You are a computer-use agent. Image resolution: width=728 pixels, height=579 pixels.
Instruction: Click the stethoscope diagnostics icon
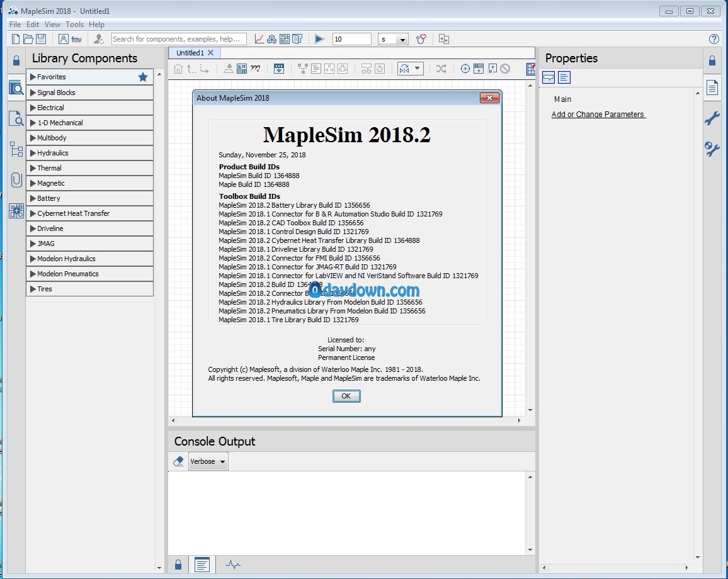(421, 39)
